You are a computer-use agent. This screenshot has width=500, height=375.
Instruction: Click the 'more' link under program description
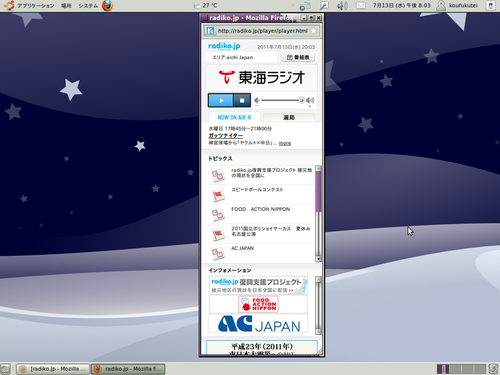[285, 143]
